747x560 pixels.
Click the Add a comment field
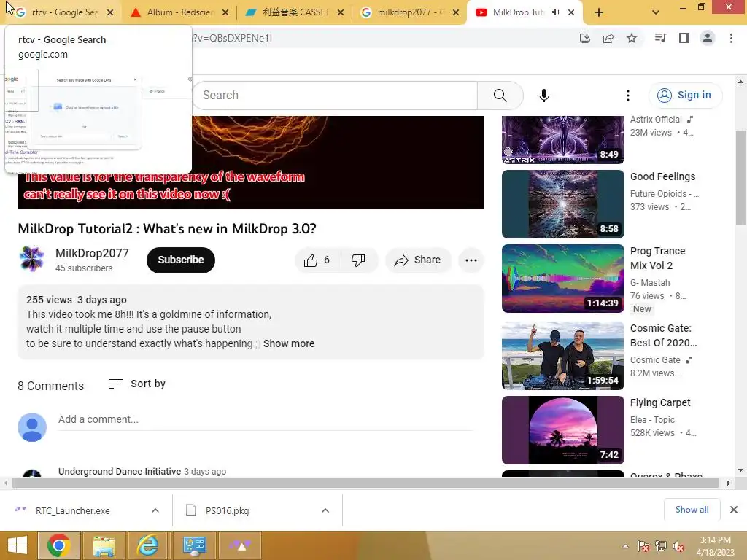266,419
